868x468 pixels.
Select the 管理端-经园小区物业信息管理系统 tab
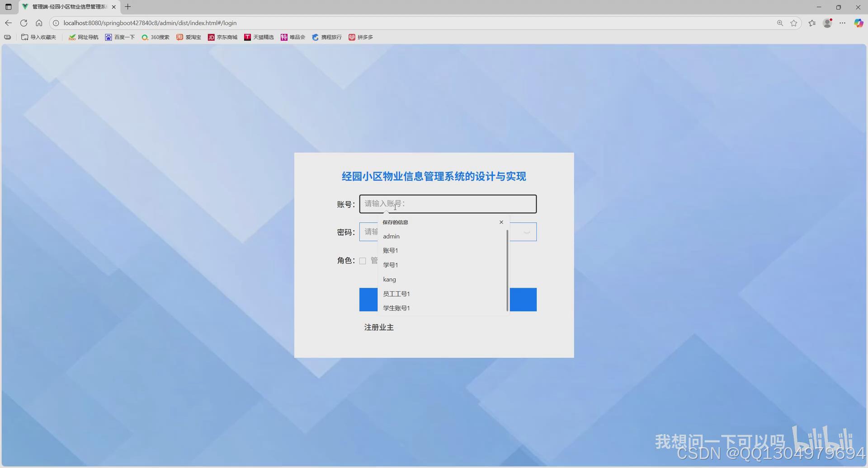pyautogui.click(x=69, y=7)
